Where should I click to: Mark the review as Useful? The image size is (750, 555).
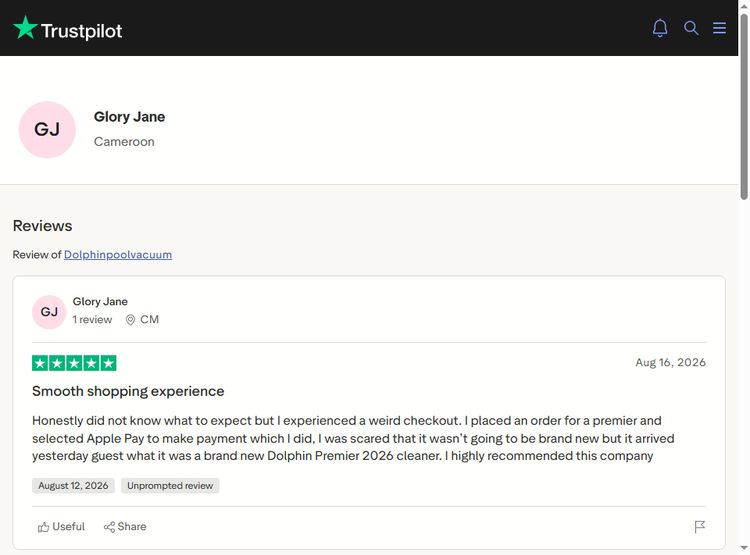pyautogui.click(x=61, y=527)
